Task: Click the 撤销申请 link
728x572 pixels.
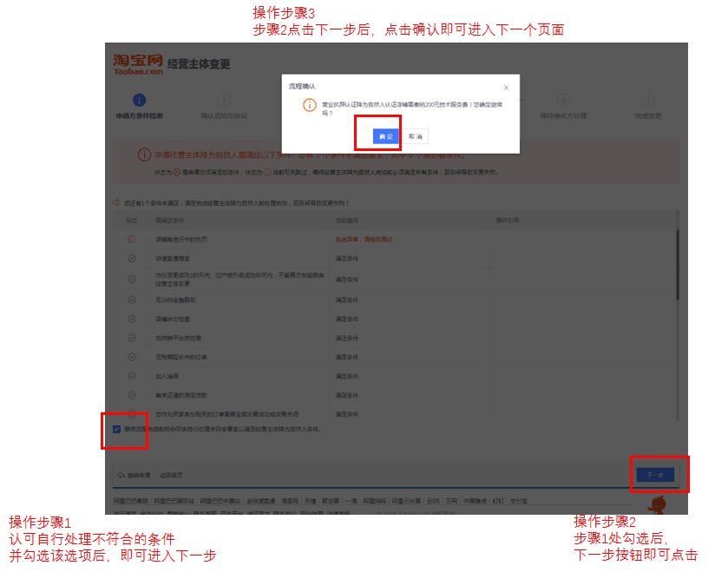Action: (x=134, y=475)
